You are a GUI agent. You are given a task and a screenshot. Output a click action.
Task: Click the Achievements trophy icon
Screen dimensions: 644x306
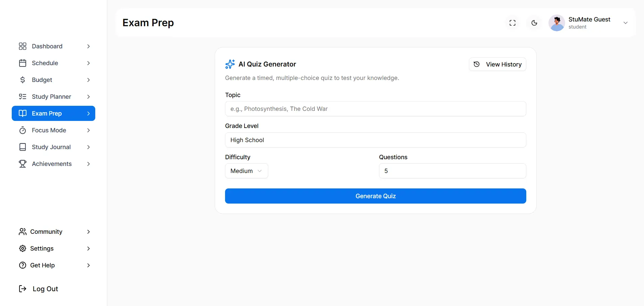(x=22, y=164)
